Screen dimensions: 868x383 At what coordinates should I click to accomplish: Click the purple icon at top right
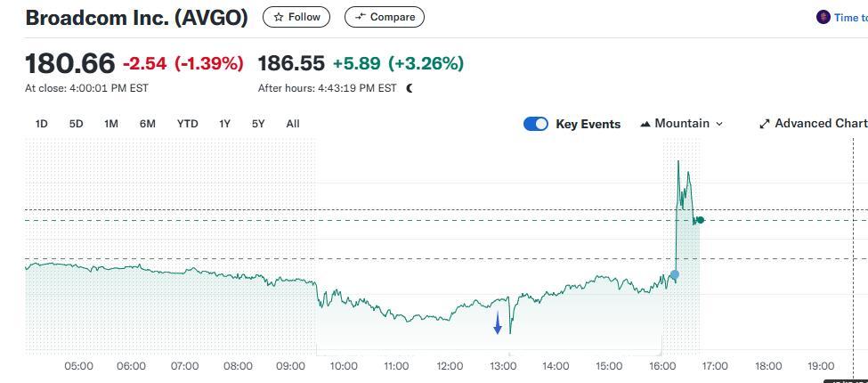pyautogui.click(x=823, y=17)
